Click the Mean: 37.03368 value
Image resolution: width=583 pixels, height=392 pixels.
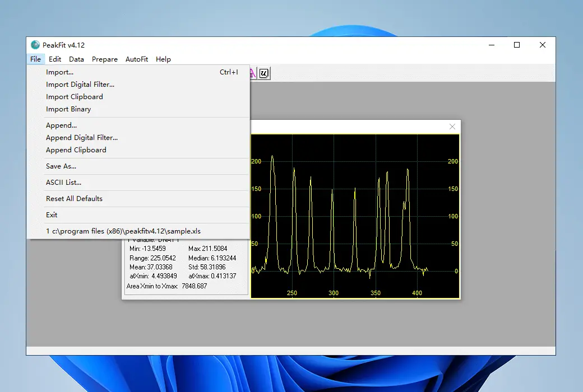coord(151,267)
